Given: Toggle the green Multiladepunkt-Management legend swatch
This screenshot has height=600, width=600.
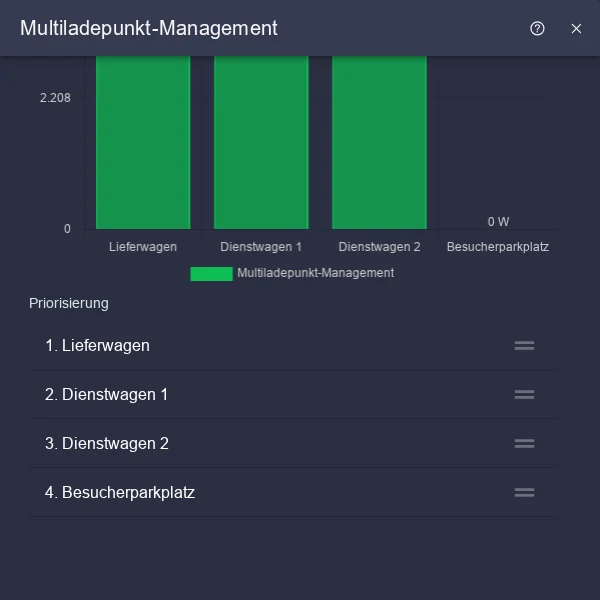Looking at the screenshot, I should (211, 274).
